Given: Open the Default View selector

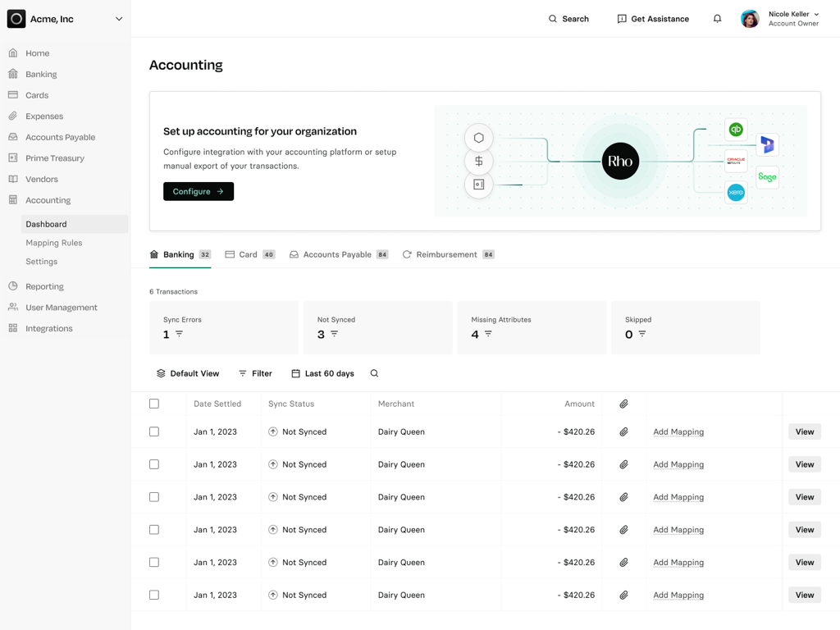Looking at the screenshot, I should point(188,373).
